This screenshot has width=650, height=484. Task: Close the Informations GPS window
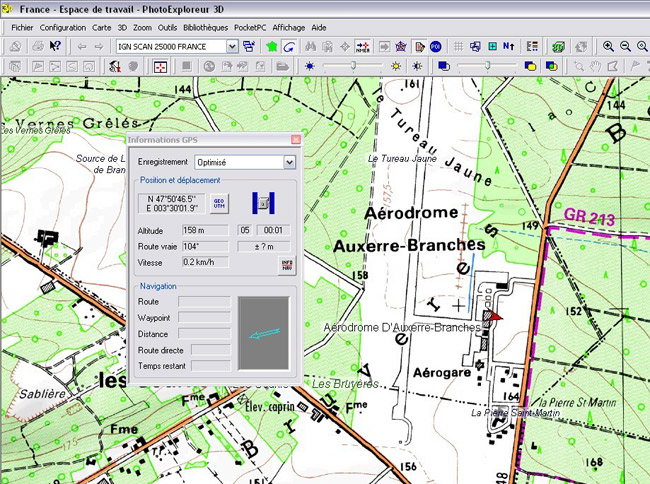click(296, 140)
